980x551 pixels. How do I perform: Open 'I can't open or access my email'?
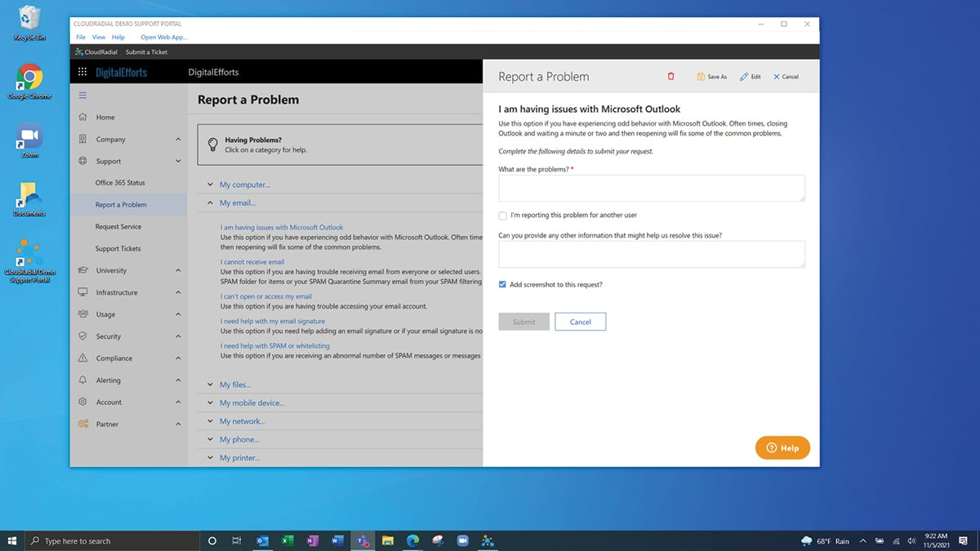(x=266, y=296)
